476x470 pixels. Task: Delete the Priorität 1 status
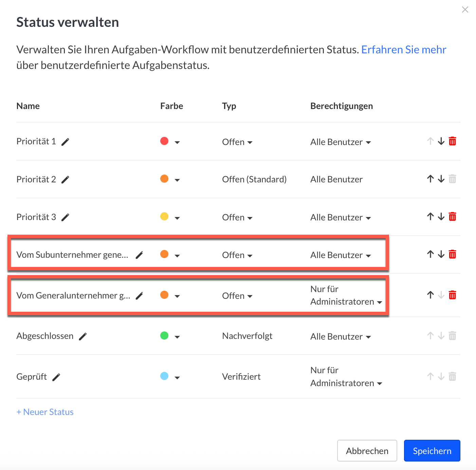[452, 141]
